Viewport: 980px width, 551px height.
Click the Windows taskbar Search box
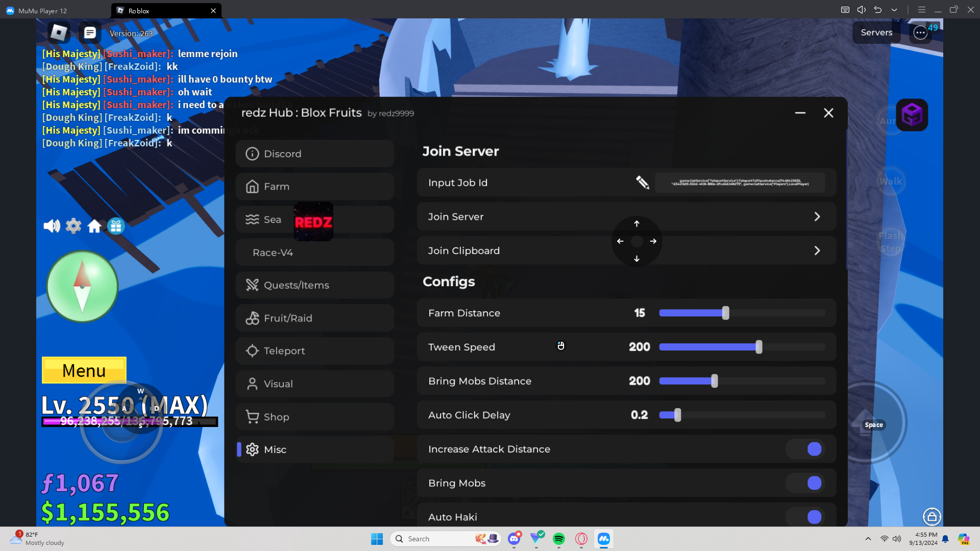[x=446, y=539]
